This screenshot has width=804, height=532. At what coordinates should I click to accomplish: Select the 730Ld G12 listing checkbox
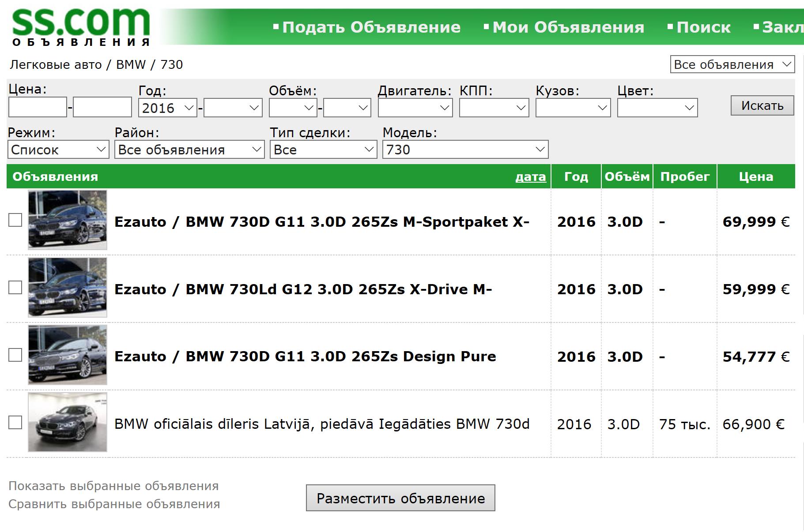[x=15, y=288]
